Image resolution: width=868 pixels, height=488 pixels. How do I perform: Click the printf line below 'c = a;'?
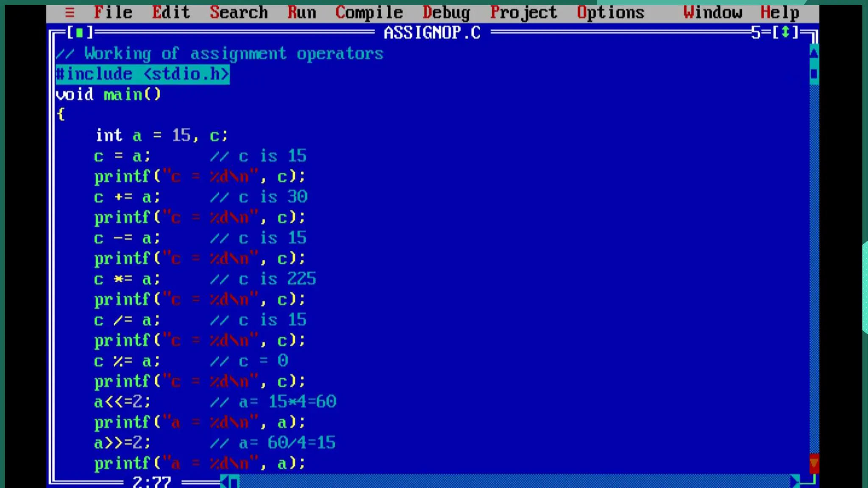tap(200, 177)
